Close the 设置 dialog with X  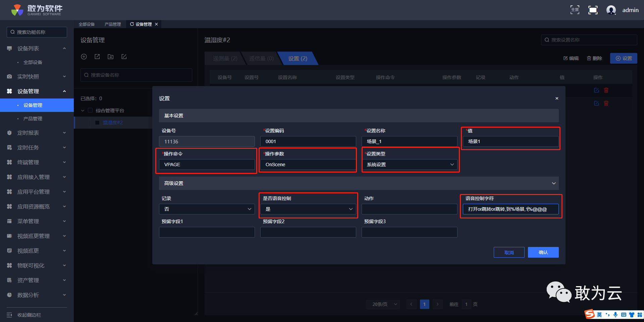pyautogui.click(x=557, y=99)
